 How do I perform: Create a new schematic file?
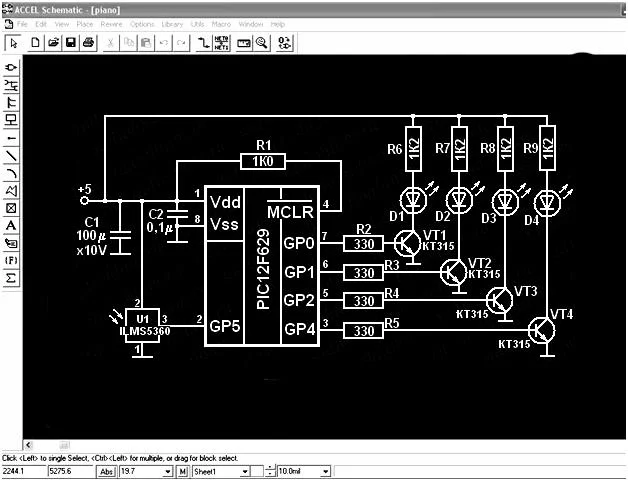tap(35, 42)
